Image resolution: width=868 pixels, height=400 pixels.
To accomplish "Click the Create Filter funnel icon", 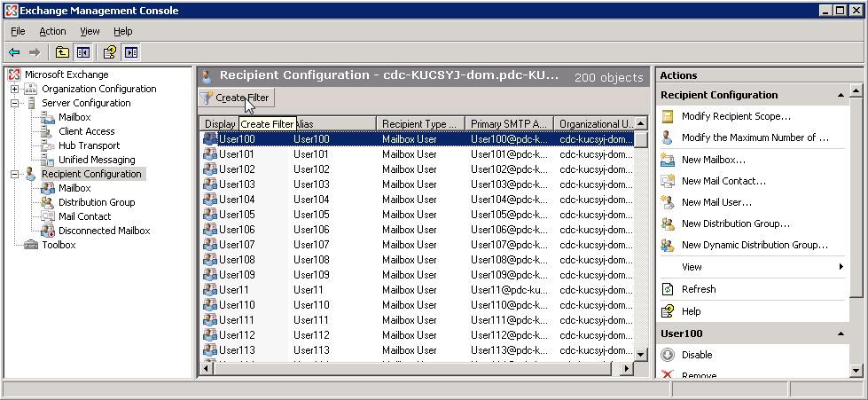I will coord(207,98).
